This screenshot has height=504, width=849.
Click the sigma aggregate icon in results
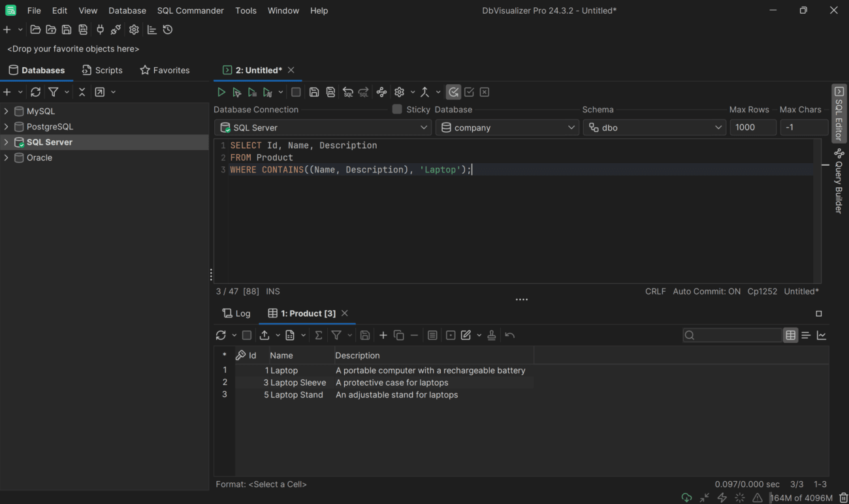319,335
